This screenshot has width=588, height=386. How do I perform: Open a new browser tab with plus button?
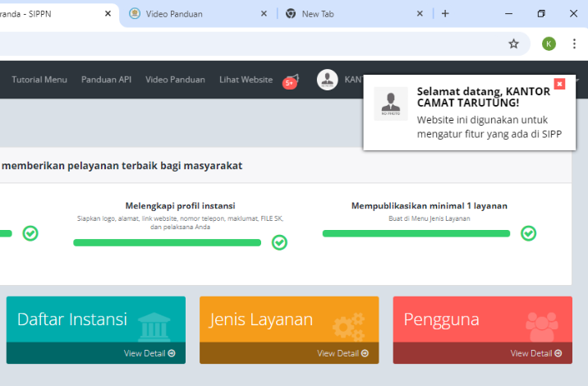click(445, 14)
